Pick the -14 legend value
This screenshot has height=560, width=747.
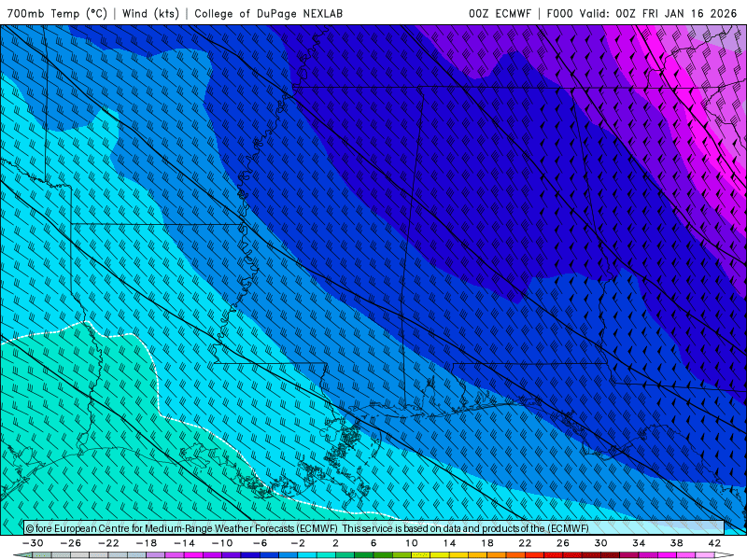pos(184,543)
